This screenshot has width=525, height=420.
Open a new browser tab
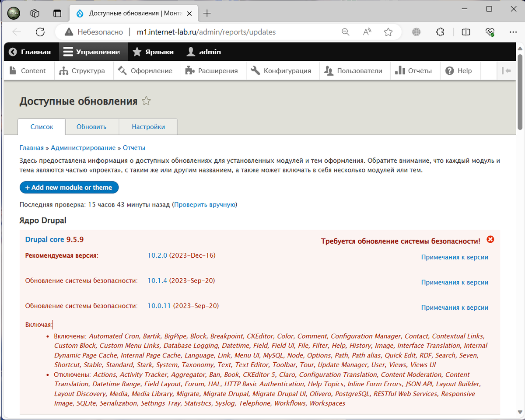coord(207,13)
